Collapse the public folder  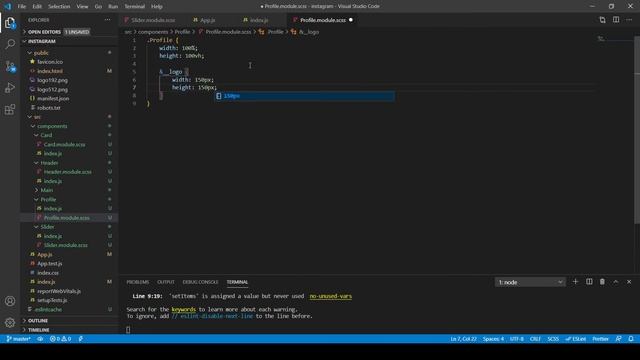(69, 53)
